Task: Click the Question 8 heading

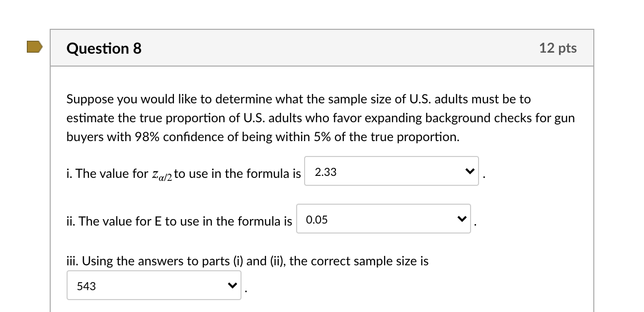Action: pos(104,48)
